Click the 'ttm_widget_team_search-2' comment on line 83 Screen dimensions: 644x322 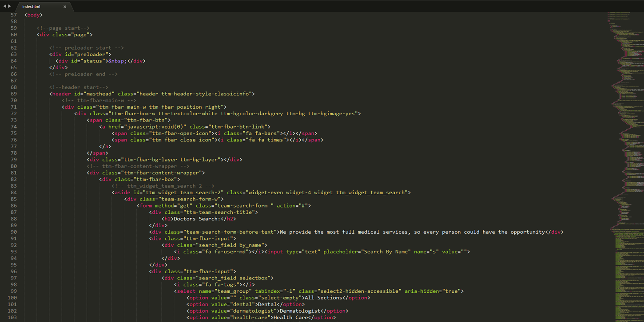pyautogui.click(x=163, y=186)
